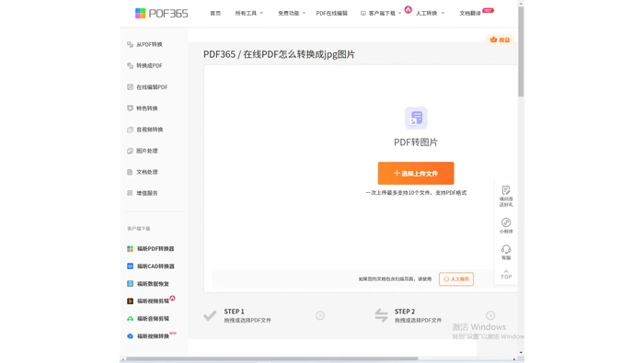
Task: Expand the 所有工具 dropdown arrow
Action: pos(261,13)
